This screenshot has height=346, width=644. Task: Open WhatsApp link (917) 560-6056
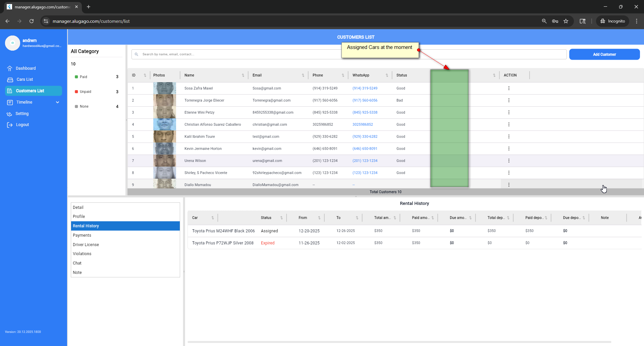coord(365,101)
